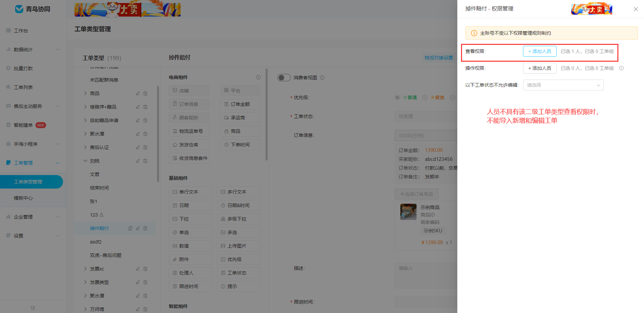Viewport: 644px width, 313px height.
Task: Expand the 售后主动服务 sidebar menu
Action: [33, 106]
